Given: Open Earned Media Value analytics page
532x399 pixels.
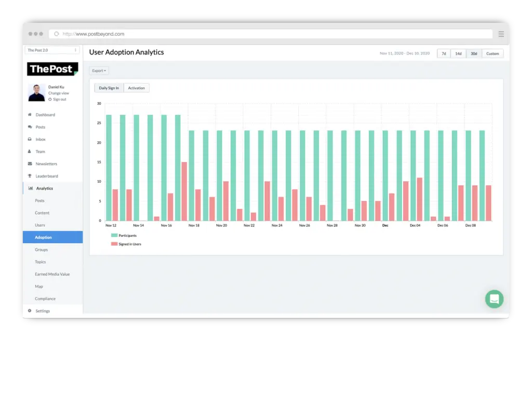Looking at the screenshot, I should [x=52, y=274].
